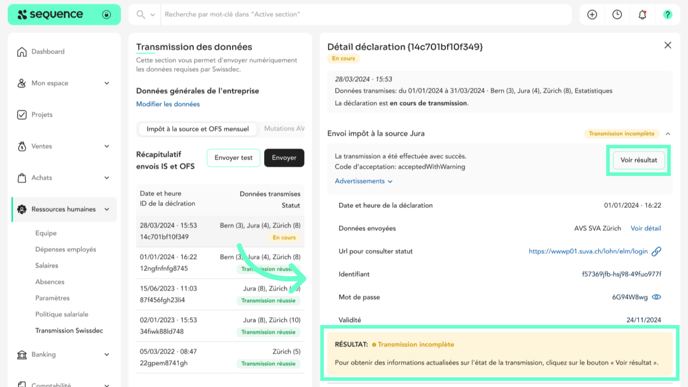
Task: Switch to the Mutations AV tab
Action: coord(284,129)
